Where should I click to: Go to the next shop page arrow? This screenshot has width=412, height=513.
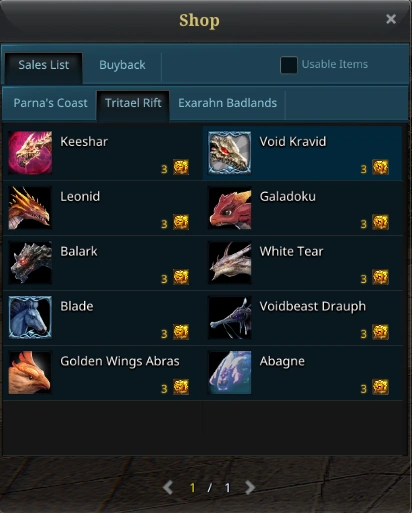250,488
